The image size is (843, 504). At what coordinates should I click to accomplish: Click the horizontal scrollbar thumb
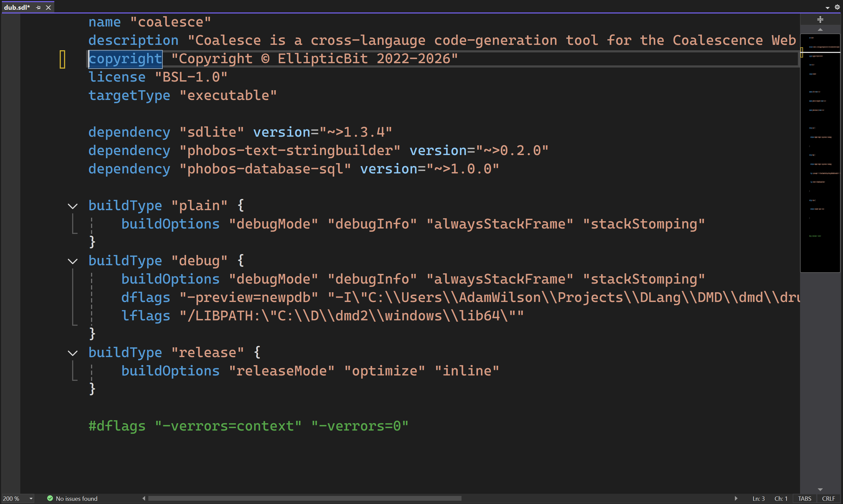(305, 498)
